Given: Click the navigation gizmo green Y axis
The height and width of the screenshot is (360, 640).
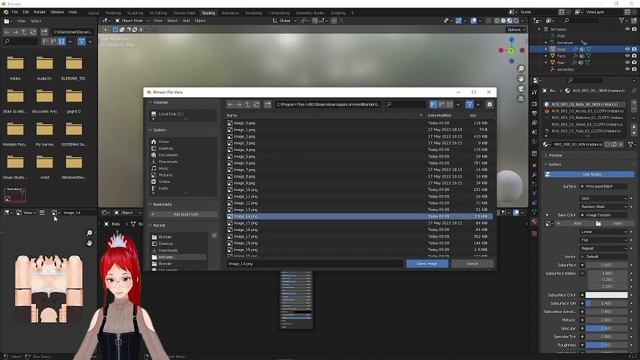Looking at the screenshot, I should pos(511,51).
